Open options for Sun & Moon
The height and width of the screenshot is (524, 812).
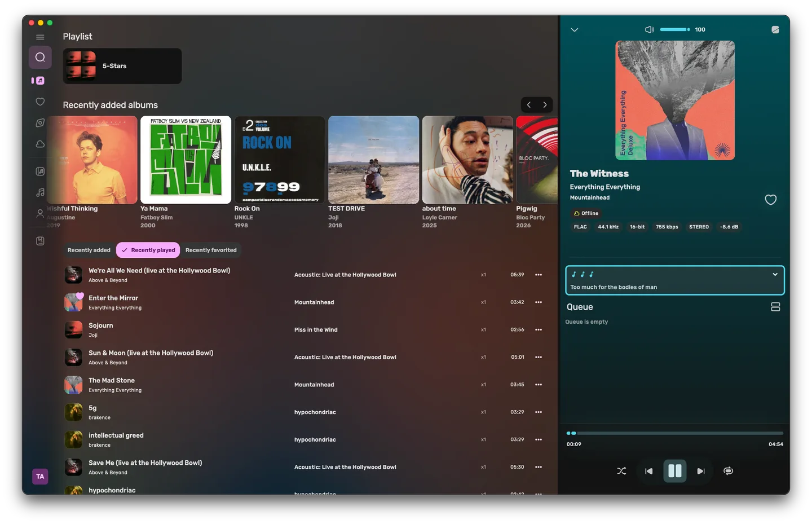coord(539,357)
